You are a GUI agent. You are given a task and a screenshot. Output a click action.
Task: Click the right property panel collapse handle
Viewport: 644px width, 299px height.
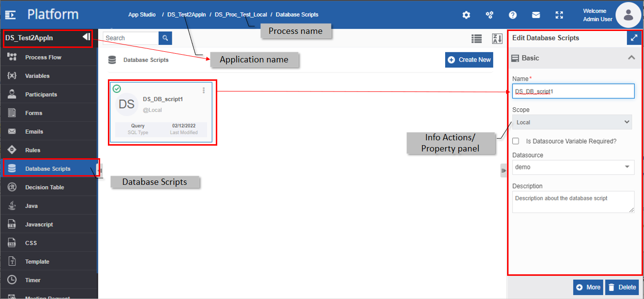(x=503, y=170)
